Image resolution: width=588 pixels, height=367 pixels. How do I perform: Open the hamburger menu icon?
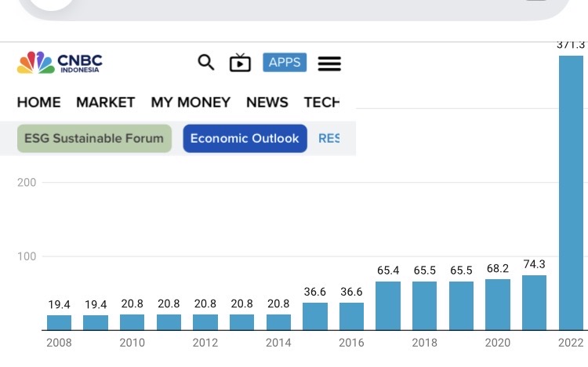pos(329,64)
